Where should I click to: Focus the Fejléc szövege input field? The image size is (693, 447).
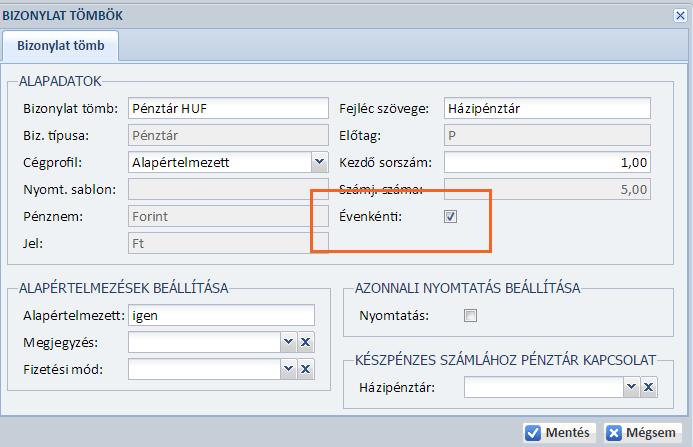coord(545,108)
